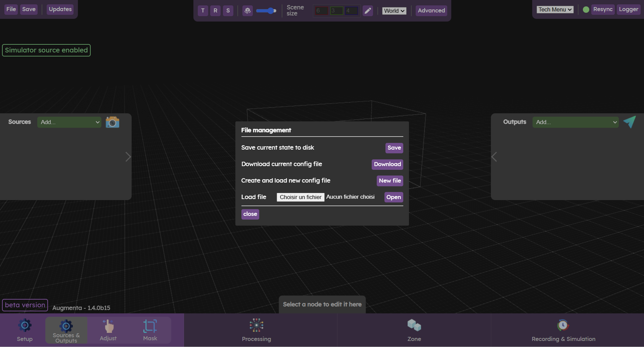Click the green scene size Y field

pyautogui.click(x=336, y=11)
